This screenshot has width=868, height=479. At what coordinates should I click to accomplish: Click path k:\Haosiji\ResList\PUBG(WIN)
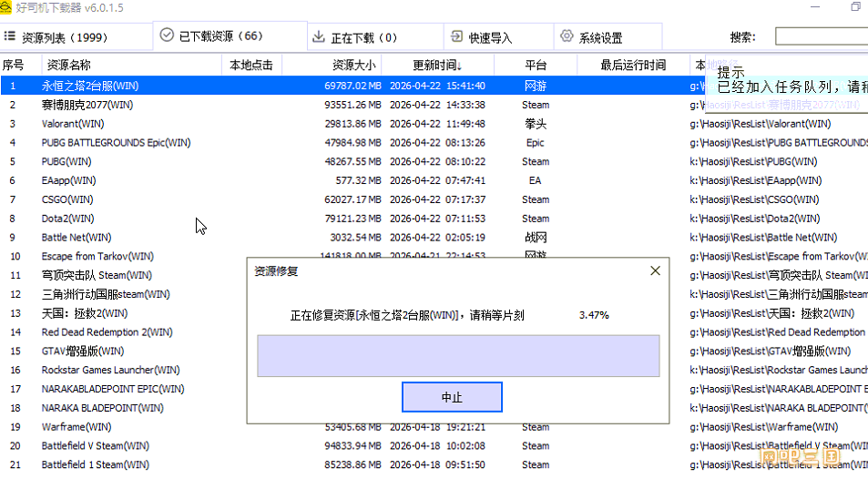tap(753, 161)
